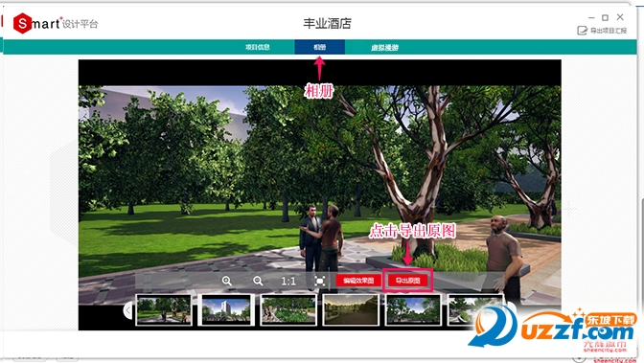Minimize the Smart design platform window
The width and height of the screenshot is (644, 363).
pos(591,17)
